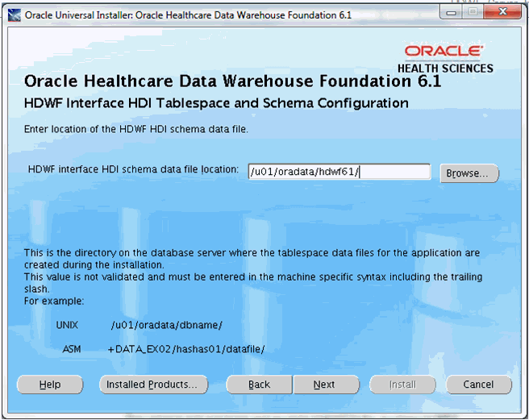Cancel the installation
The image size is (529, 420).
[479, 385]
